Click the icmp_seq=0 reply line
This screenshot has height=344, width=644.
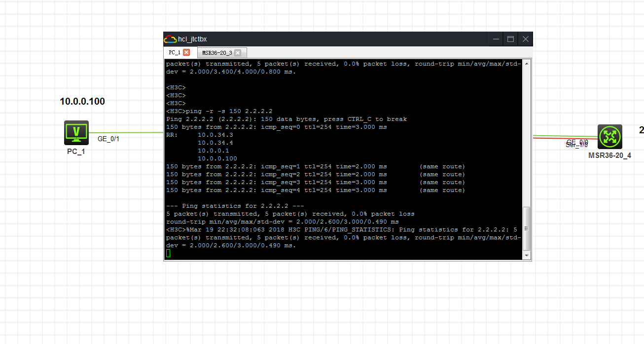(277, 127)
